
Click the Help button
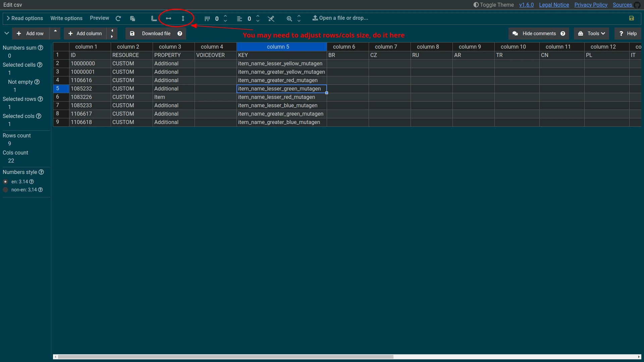click(x=628, y=34)
